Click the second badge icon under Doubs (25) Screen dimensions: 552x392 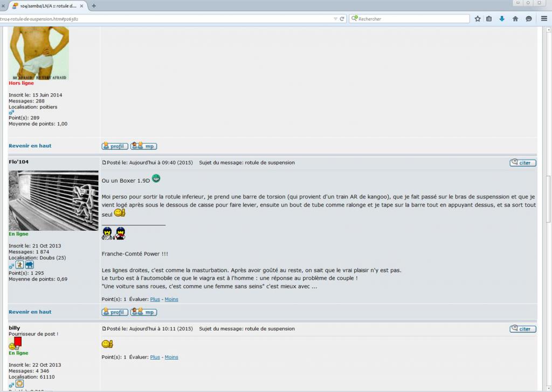coord(30,265)
